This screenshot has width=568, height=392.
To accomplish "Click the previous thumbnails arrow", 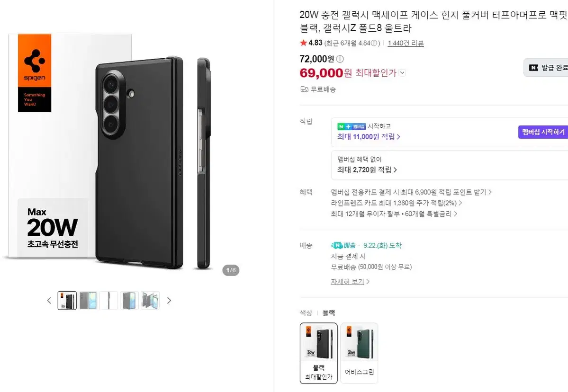I will point(49,301).
